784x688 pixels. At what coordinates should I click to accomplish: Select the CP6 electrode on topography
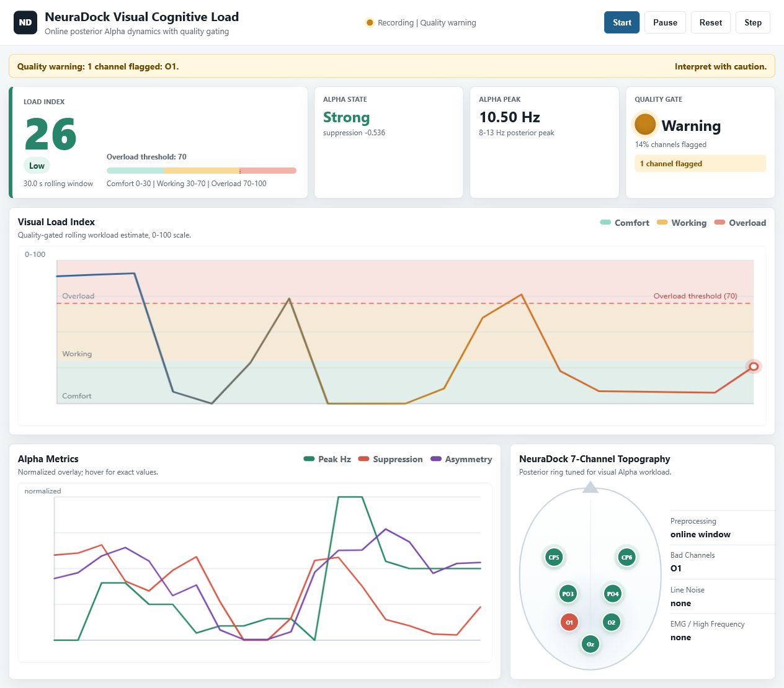pos(626,557)
